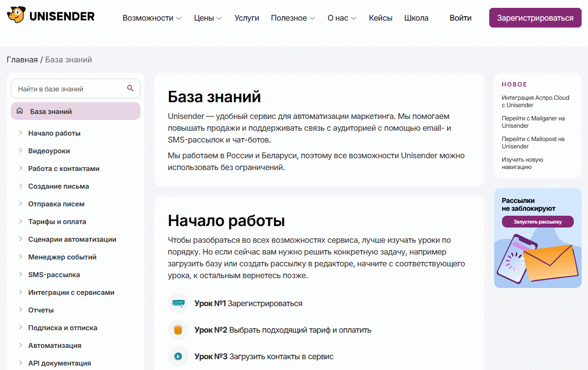
Task: Open Урок №1 Зарегистрироваться lesson
Action: tap(248, 303)
